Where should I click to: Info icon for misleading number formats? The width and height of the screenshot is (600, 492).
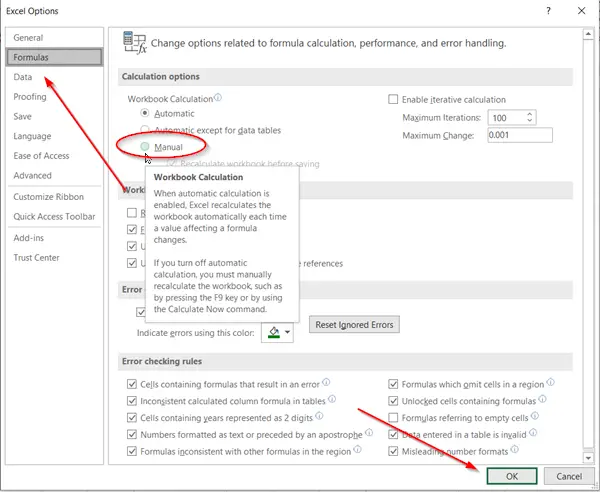[x=515, y=449]
